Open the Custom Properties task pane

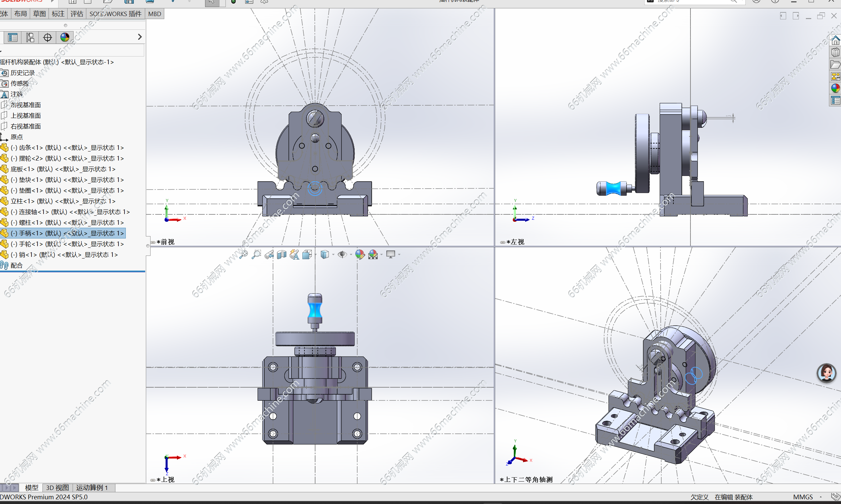pos(836,101)
